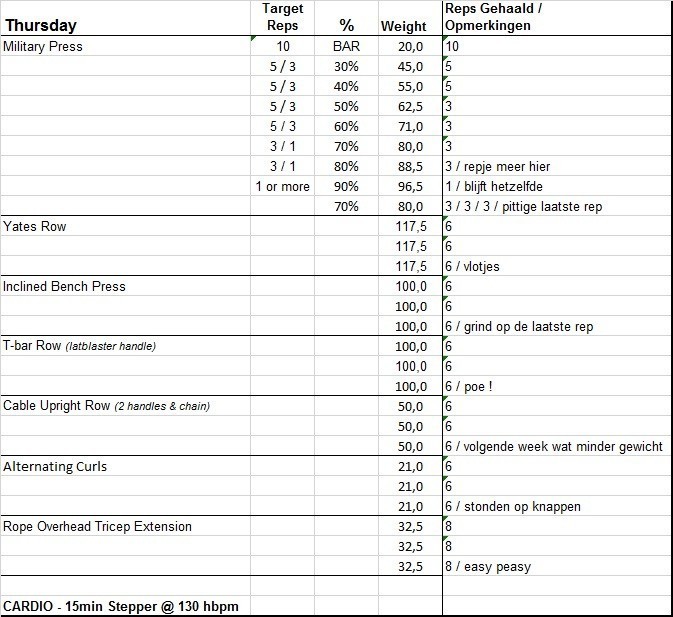This screenshot has width=673, height=617.
Task: Select the Weight column header
Action: pyautogui.click(x=404, y=26)
